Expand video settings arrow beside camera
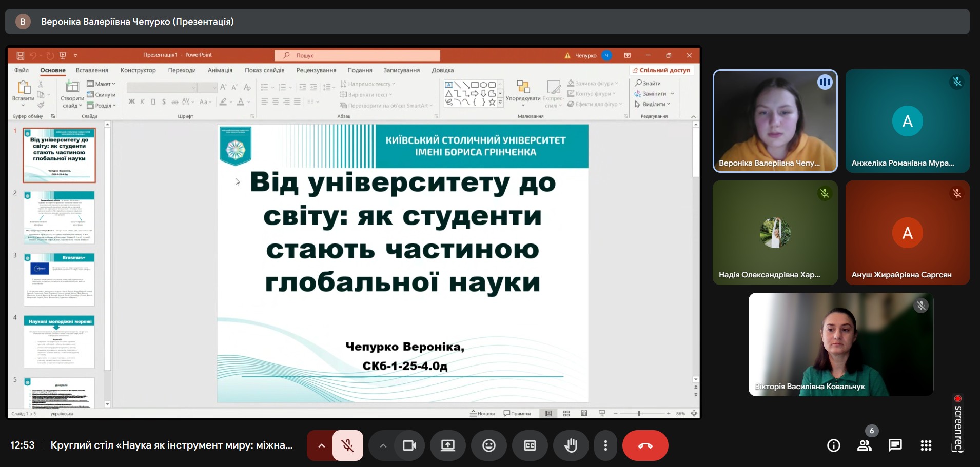Viewport: 980px width, 467px height. (383, 445)
